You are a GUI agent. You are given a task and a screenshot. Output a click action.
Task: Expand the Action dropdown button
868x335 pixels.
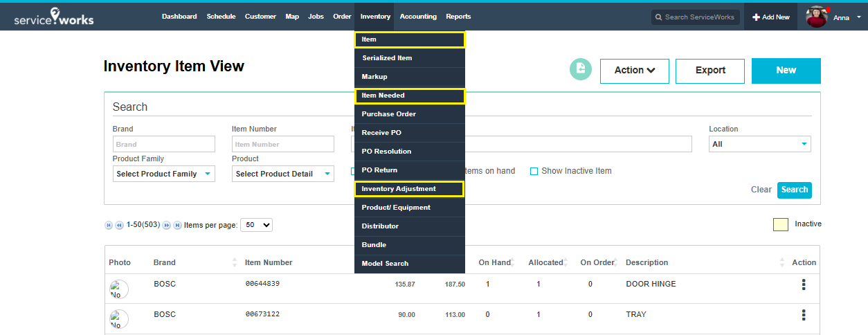pyautogui.click(x=635, y=71)
